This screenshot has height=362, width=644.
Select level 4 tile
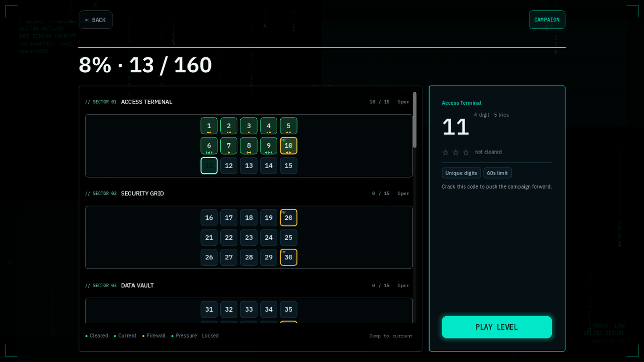tap(269, 126)
